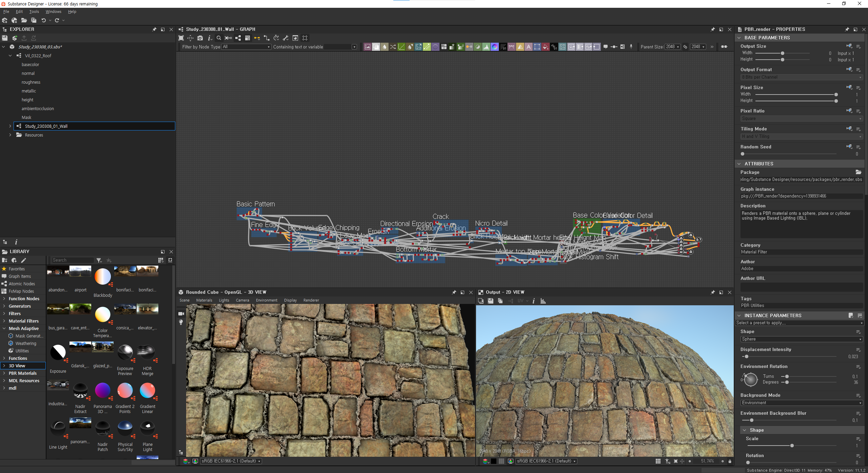Image resolution: width=868 pixels, height=473 pixels.
Task: Collapse the BASE PARAMETERS section
Action: pos(739,38)
